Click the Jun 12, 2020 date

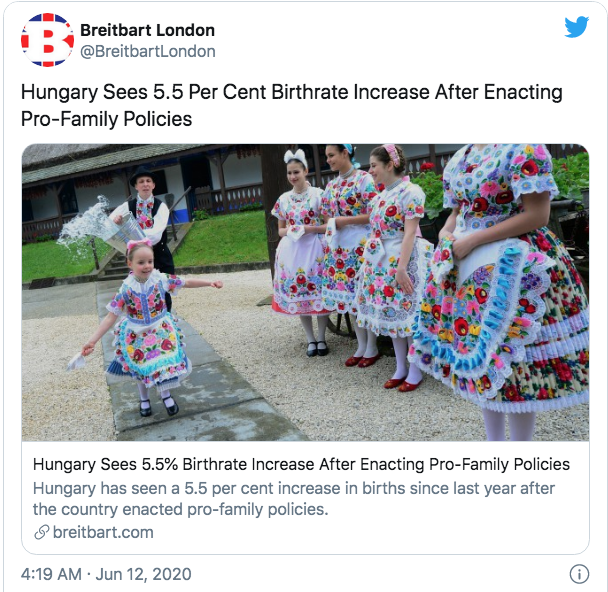[x=143, y=574]
